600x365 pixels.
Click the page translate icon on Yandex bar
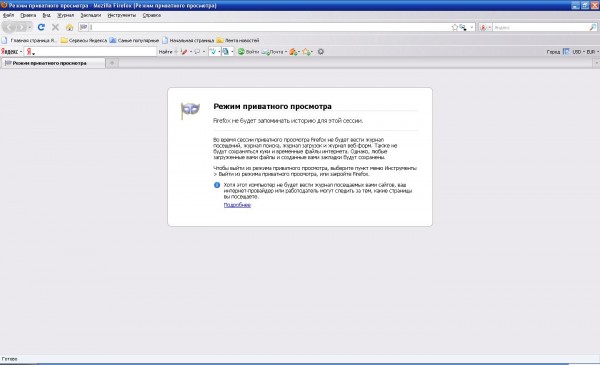click(226, 52)
